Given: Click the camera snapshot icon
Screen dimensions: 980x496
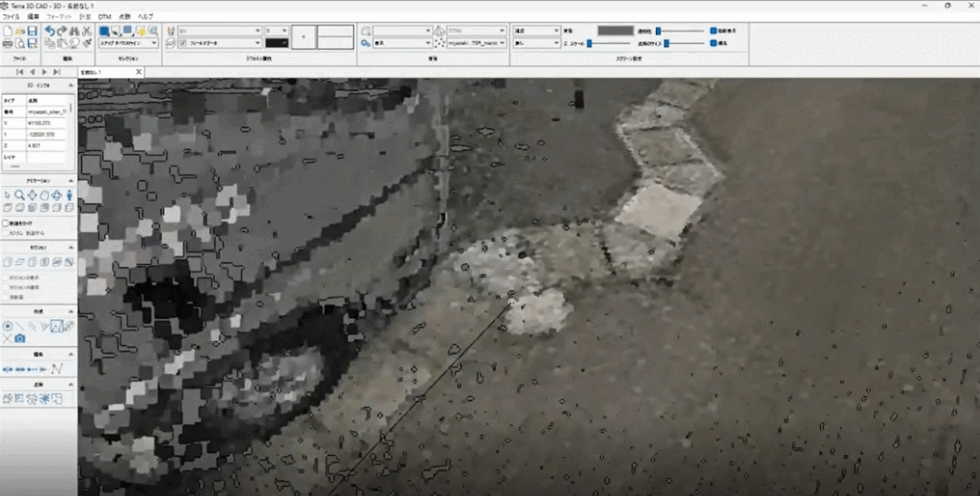Looking at the screenshot, I should pyautogui.click(x=20, y=339).
